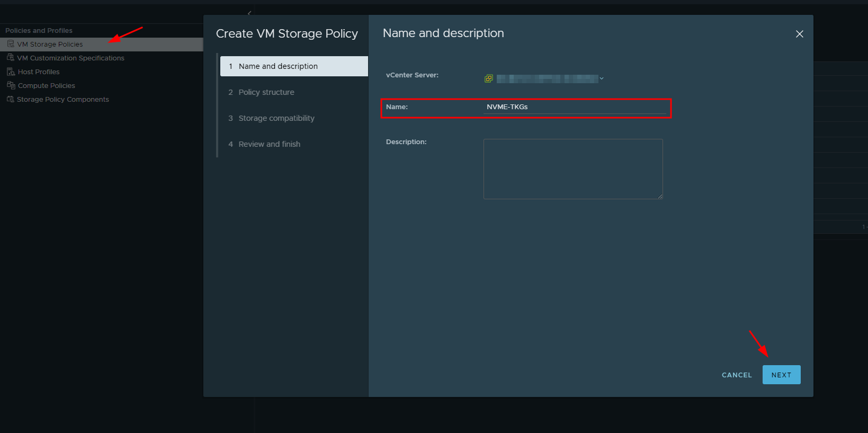
Task: Open Compute Policies in sidebar
Action: (x=47, y=85)
